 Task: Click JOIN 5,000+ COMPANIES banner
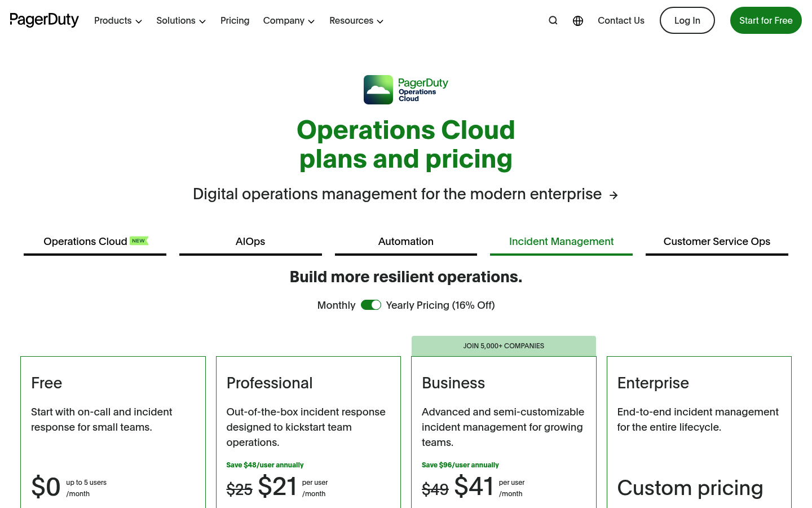click(504, 346)
